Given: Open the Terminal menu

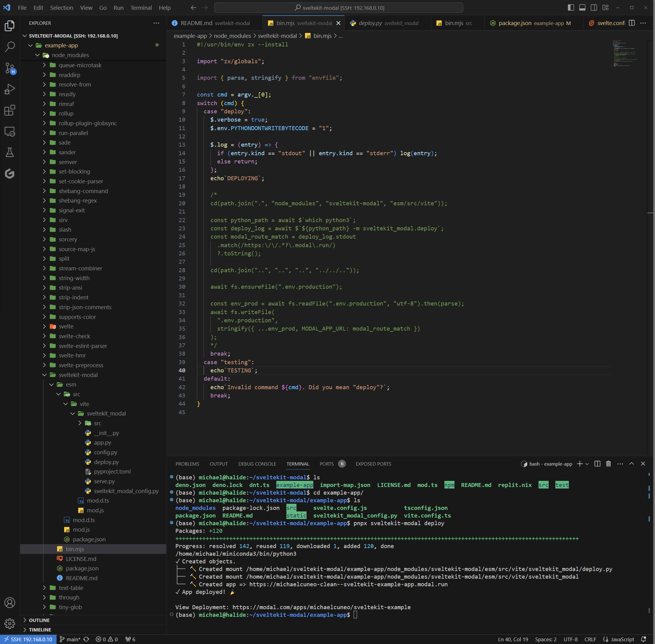Looking at the screenshot, I should coord(141,7).
